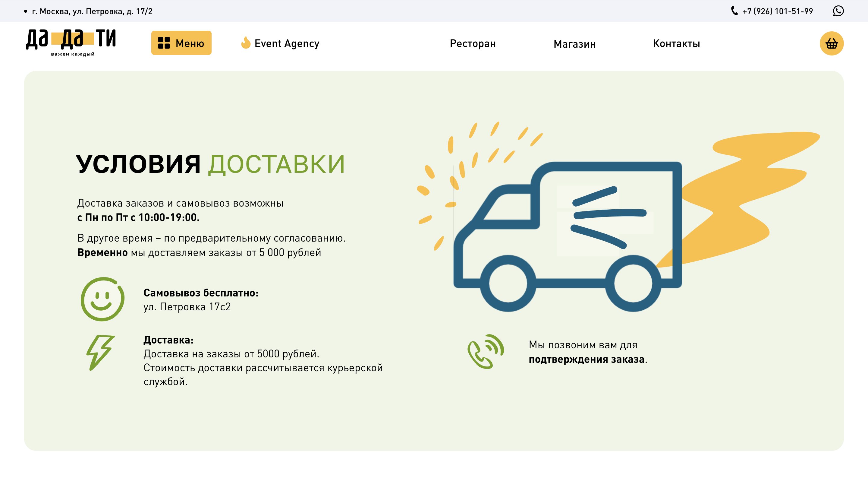Click the green smiley face icon
The height and width of the screenshot is (497, 868).
coord(102,299)
